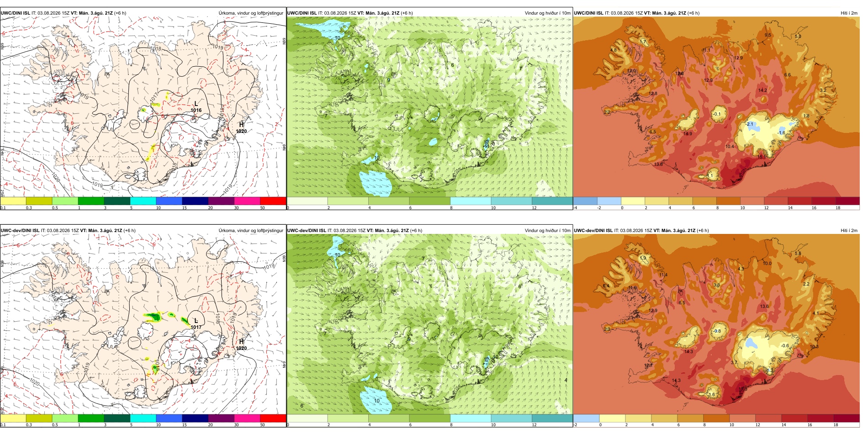Viewport: 868px width, 434px height.
Task: Click the purple 20 mm swatch in the UWC/DINI precipitation legend
Action: tap(221, 201)
